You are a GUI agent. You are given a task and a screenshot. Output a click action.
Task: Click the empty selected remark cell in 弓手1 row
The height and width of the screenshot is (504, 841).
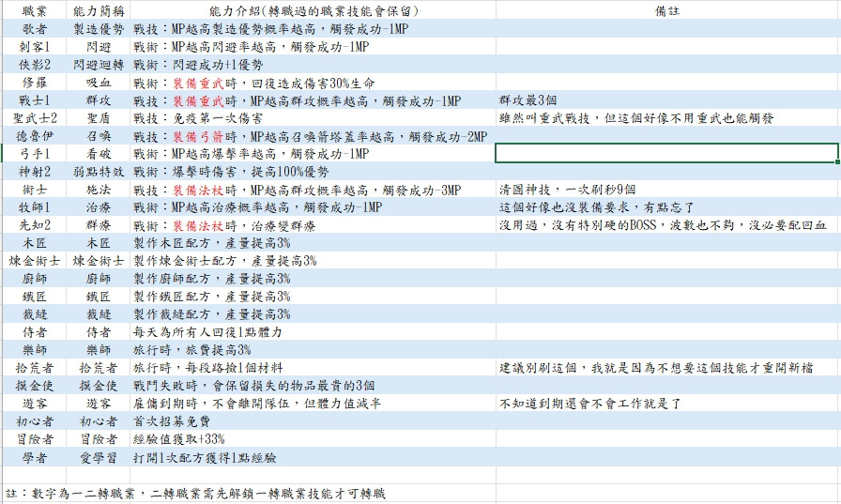click(667, 153)
